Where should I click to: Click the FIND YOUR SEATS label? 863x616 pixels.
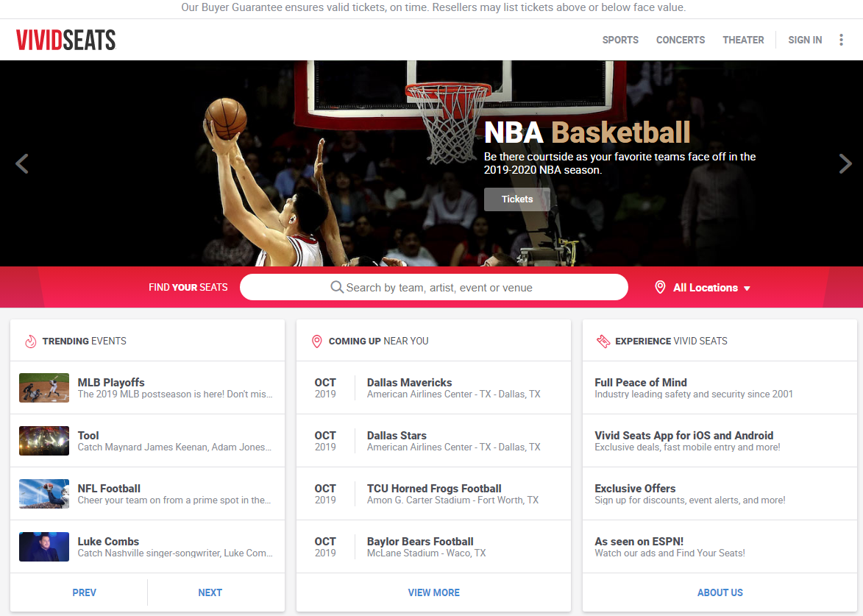(188, 287)
